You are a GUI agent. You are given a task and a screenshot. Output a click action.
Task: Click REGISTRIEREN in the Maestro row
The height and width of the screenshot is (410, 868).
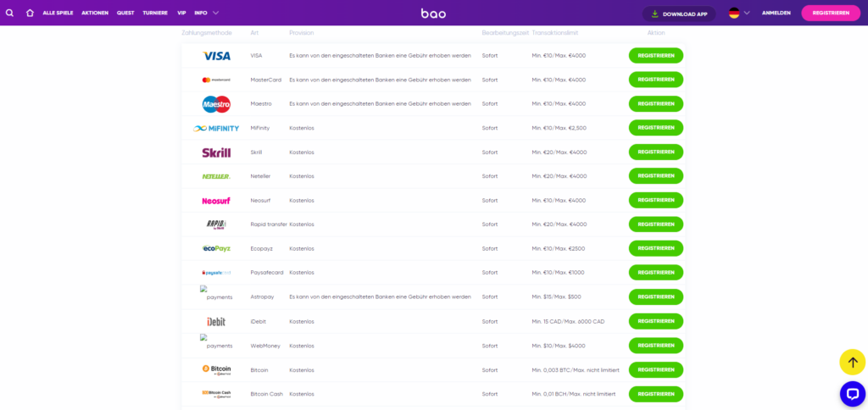656,104
